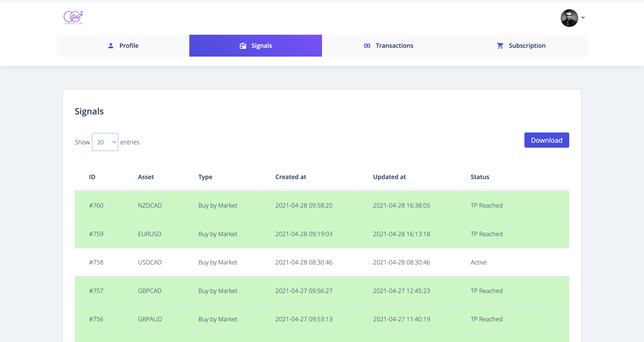The image size is (644, 342).
Task: Click the Subscription cart icon
Action: [500, 46]
